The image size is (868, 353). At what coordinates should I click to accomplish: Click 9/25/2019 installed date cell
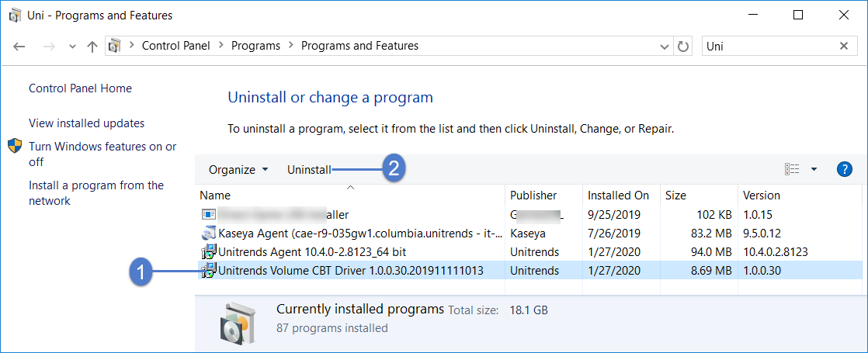pyautogui.click(x=614, y=214)
